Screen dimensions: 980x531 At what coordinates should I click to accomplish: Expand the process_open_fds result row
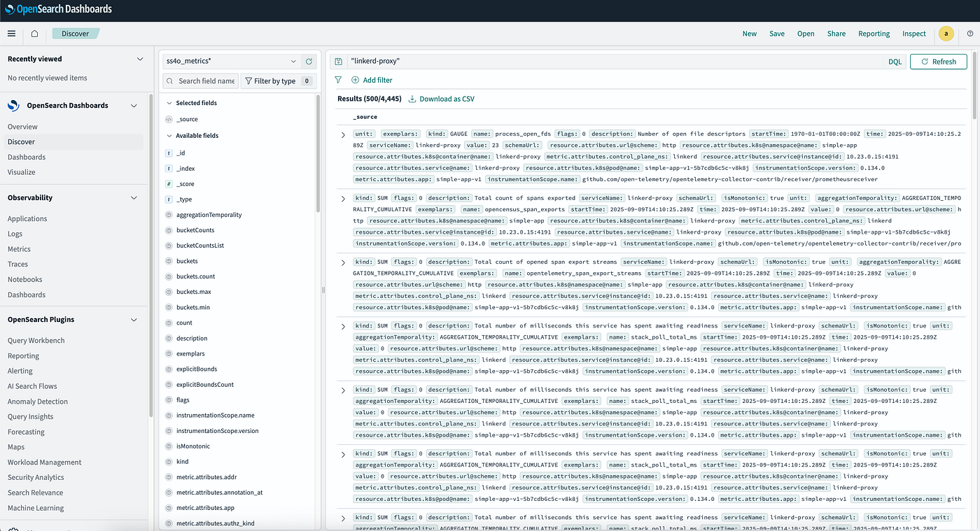pyautogui.click(x=343, y=134)
